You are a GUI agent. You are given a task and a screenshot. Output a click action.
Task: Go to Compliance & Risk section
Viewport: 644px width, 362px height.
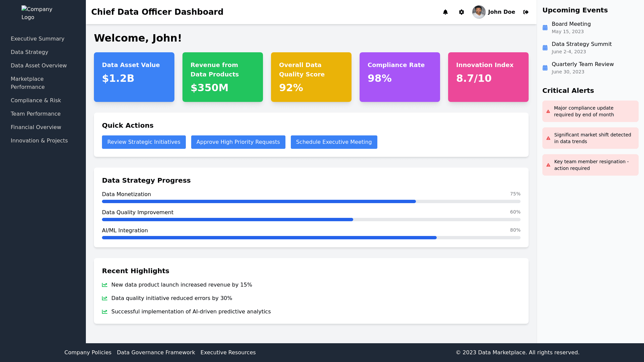point(36,101)
